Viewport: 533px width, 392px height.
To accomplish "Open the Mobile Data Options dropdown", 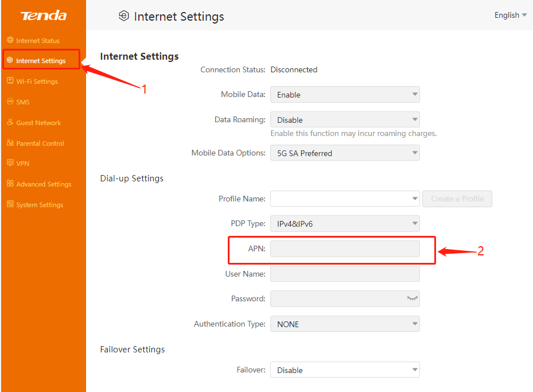I will [345, 153].
